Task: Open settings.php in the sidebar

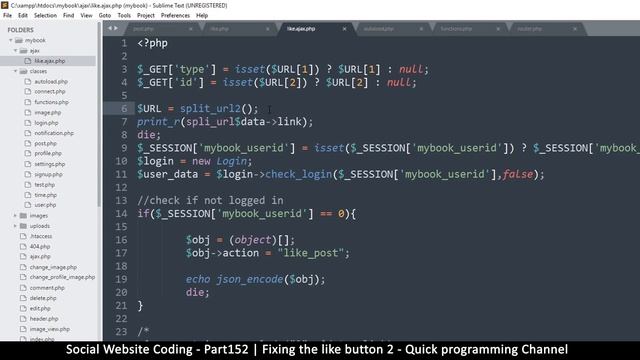Action: 50,164
